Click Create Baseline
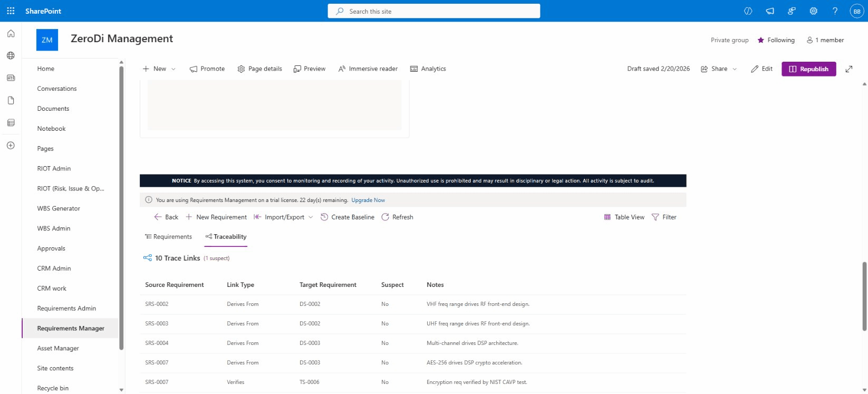868x394 pixels. (348, 217)
